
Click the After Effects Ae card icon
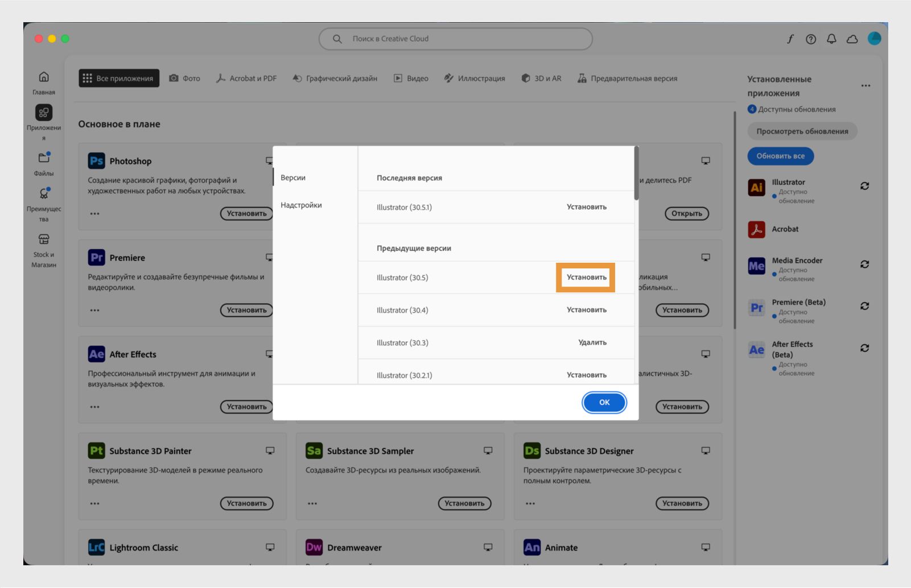pos(96,354)
